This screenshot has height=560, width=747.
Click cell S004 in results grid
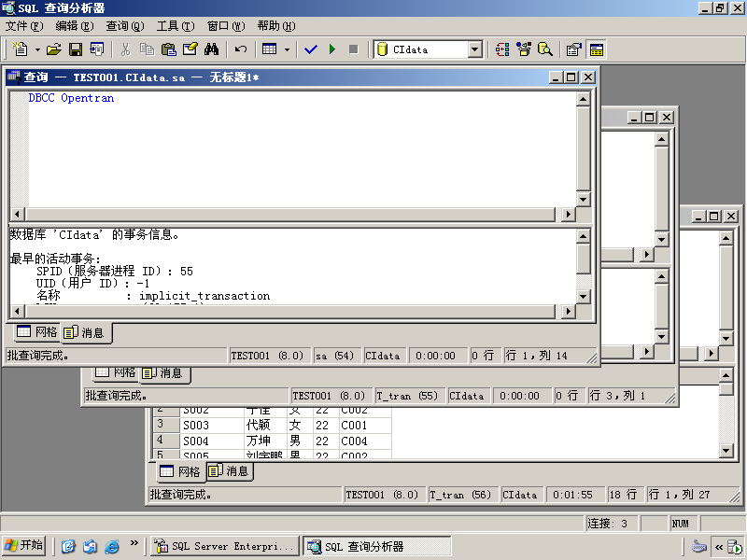pyautogui.click(x=212, y=441)
